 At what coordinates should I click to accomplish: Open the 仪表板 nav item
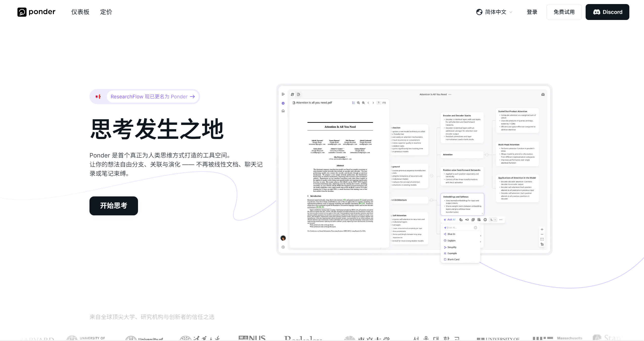[80, 12]
